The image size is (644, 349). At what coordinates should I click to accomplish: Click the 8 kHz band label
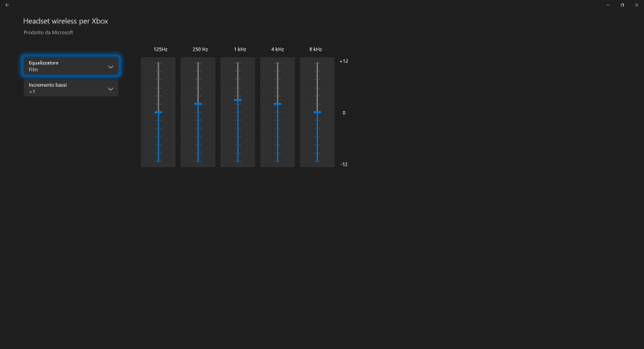click(316, 49)
